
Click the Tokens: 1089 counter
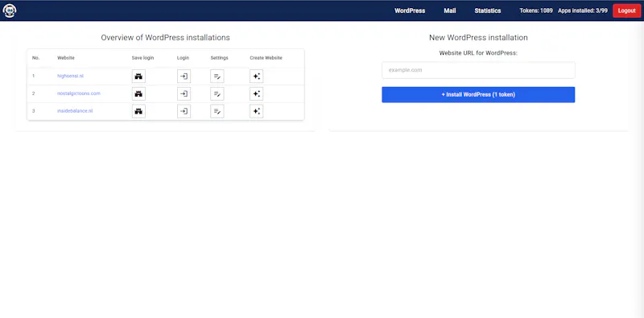click(x=536, y=10)
